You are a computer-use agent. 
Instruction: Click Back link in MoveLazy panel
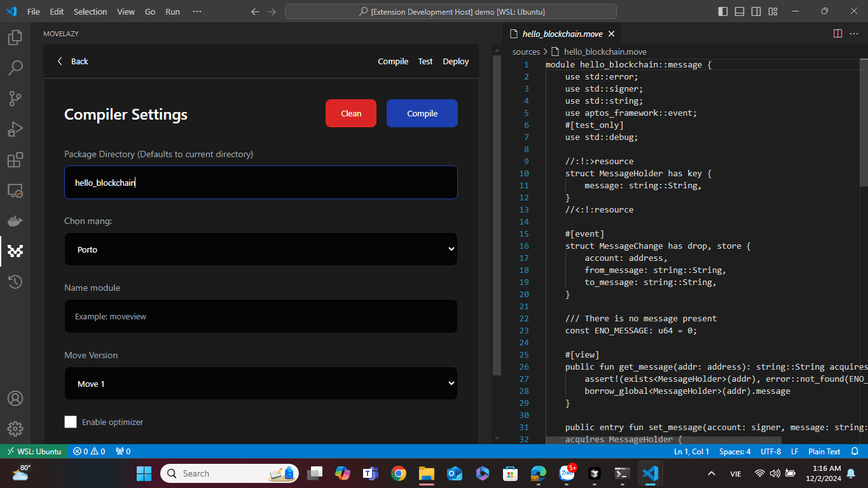[72, 61]
